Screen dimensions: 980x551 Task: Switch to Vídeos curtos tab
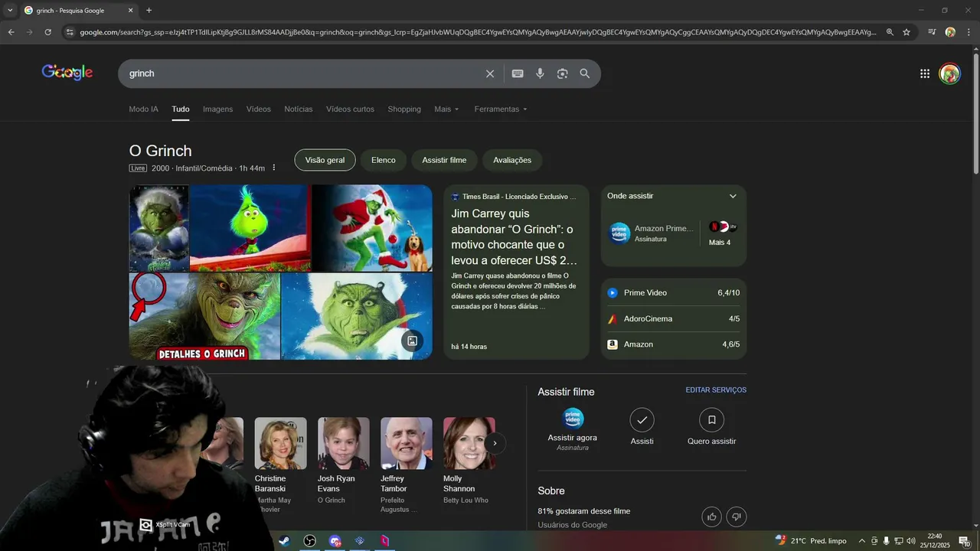click(x=350, y=109)
